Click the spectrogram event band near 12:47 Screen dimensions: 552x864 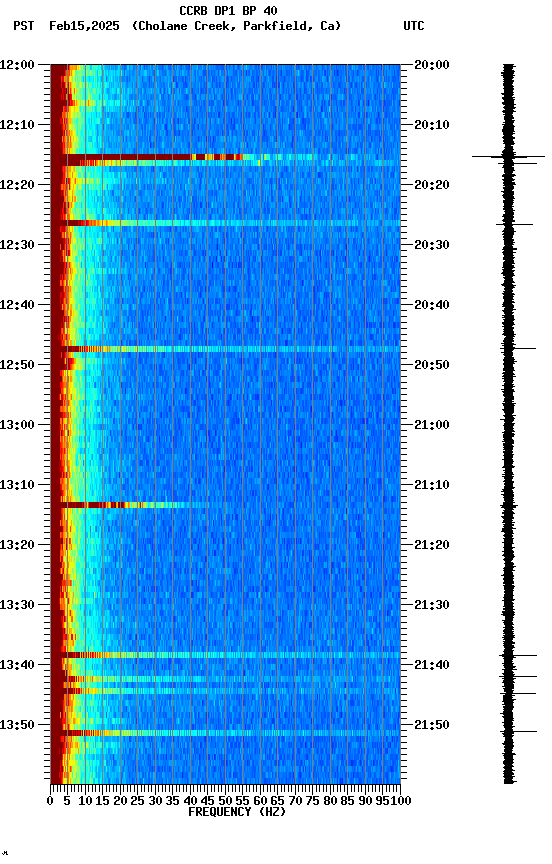tap(225, 349)
